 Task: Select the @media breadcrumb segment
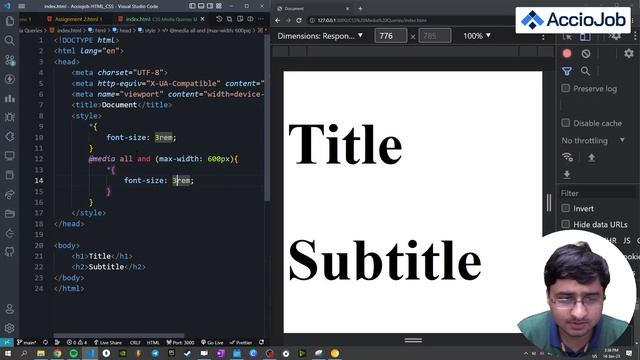coord(207,30)
